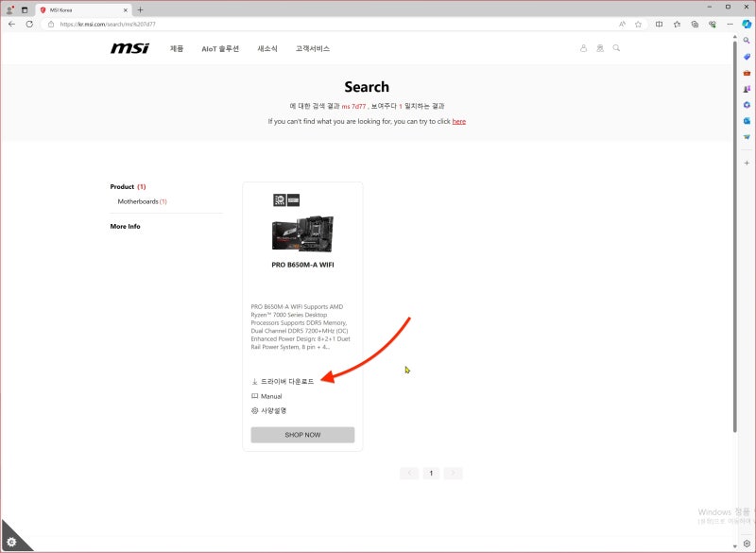
Task: Open Edge Settings and more menu
Action: (730, 24)
